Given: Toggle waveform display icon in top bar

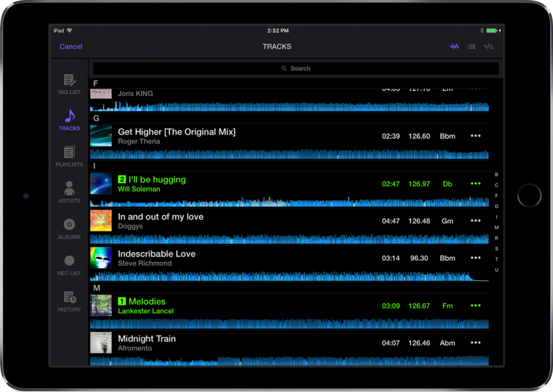Looking at the screenshot, I should point(455,47).
